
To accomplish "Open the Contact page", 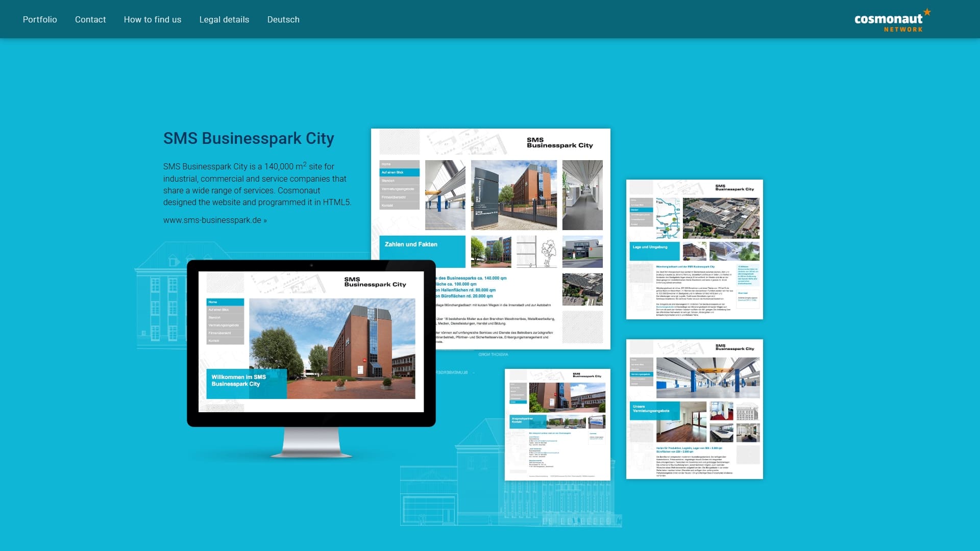I will pyautogui.click(x=90, y=19).
